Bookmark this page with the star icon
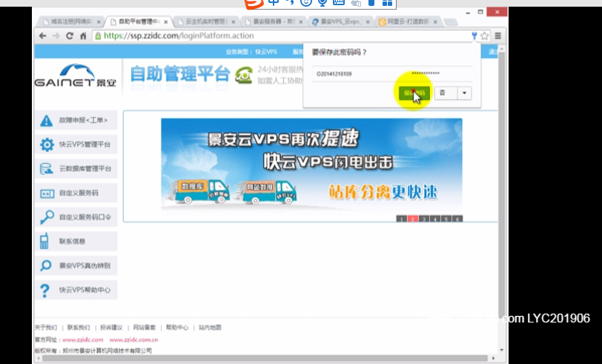Viewport: 602px width, 364px height. click(485, 36)
